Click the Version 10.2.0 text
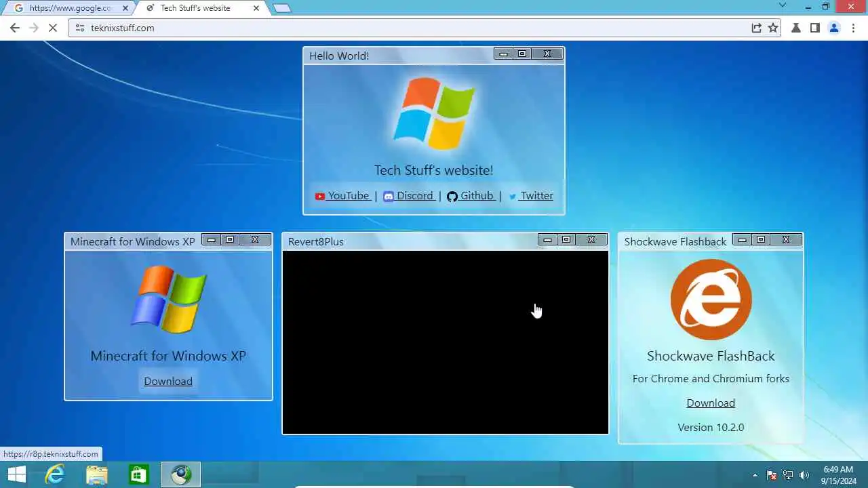The height and width of the screenshot is (488, 868). pyautogui.click(x=711, y=428)
